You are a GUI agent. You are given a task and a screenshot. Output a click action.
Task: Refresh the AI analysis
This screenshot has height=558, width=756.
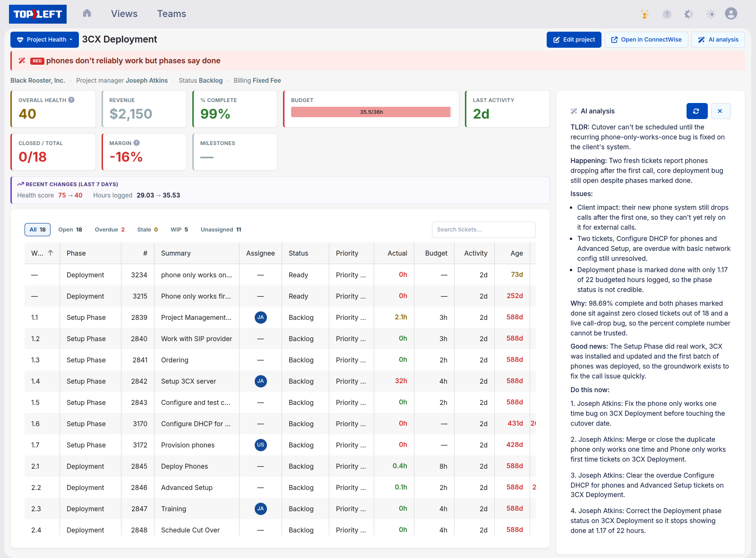[697, 111]
